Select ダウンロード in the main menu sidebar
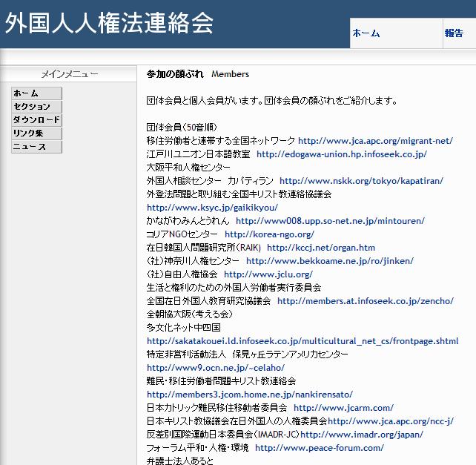 [37, 120]
